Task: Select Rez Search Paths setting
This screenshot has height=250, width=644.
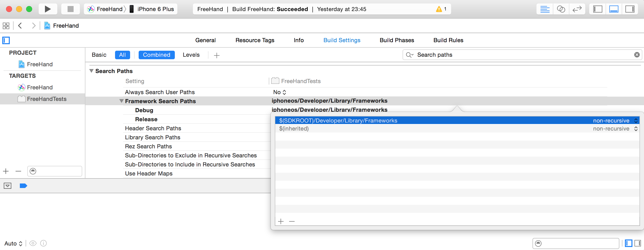Action: [x=148, y=146]
